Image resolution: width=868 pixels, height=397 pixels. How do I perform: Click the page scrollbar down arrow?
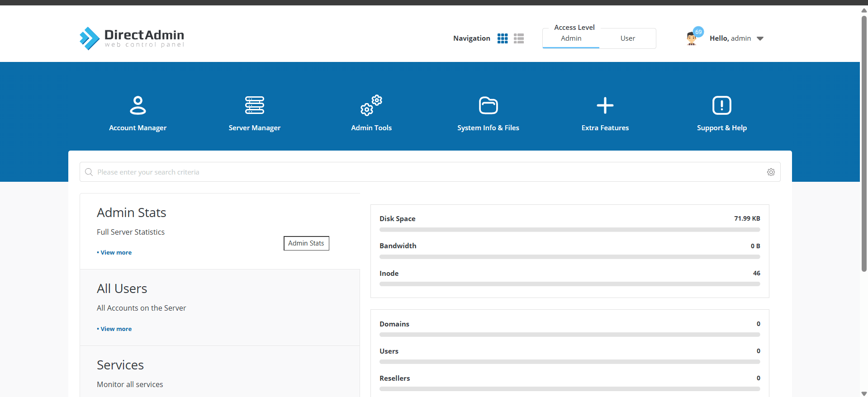coord(864,393)
